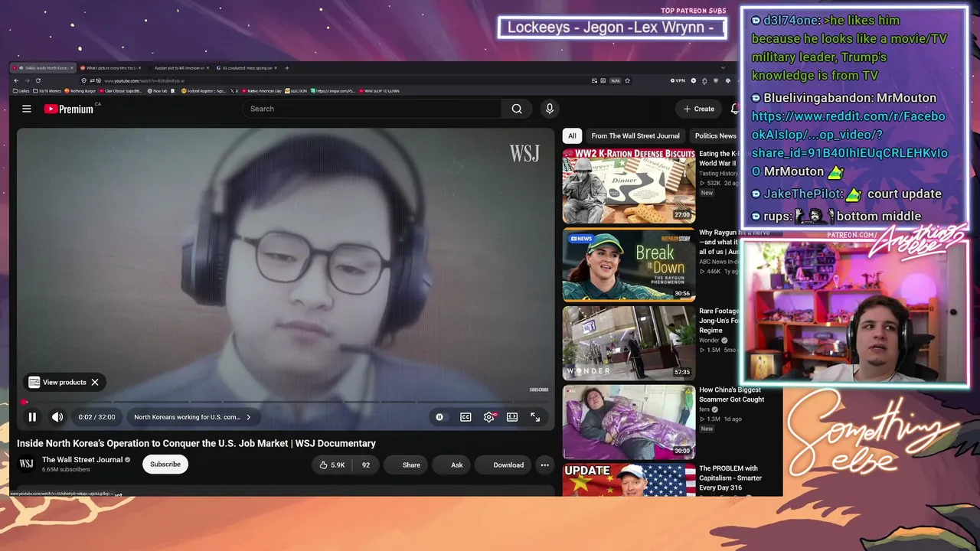Click the YouTube search field
Viewport: 980px width, 551px height.
coord(372,109)
